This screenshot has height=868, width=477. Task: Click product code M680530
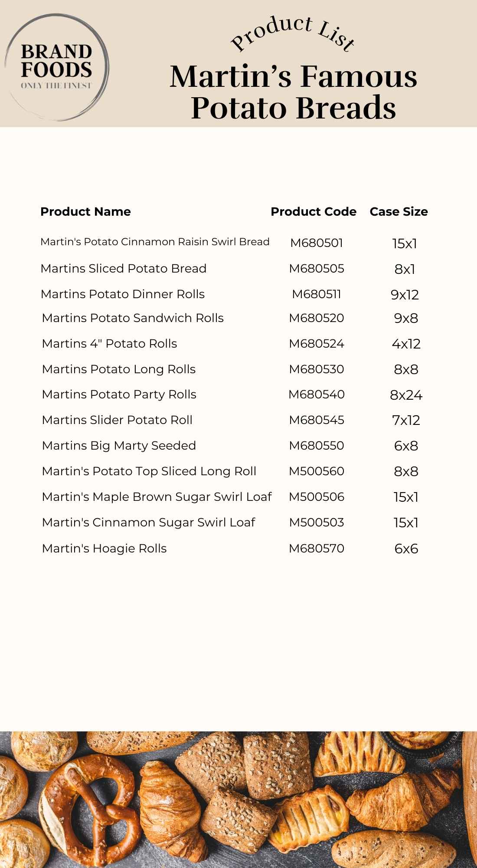[317, 369]
